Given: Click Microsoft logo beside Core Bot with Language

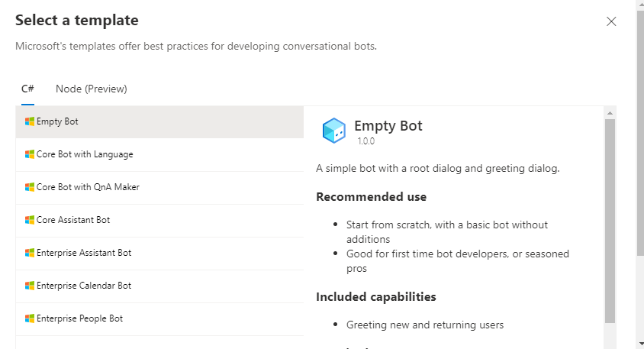Looking at the screenshot, I should (x=30, y=154).
